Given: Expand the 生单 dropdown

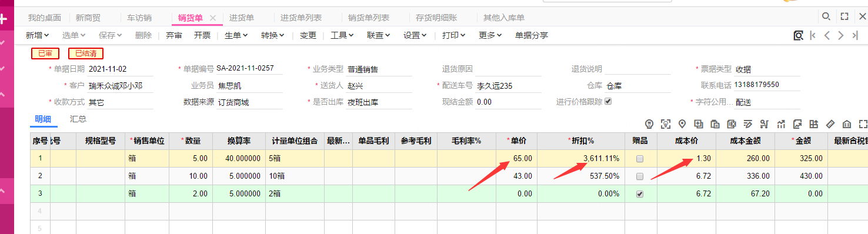Looking at the screenshot, I should click(236, 35).
